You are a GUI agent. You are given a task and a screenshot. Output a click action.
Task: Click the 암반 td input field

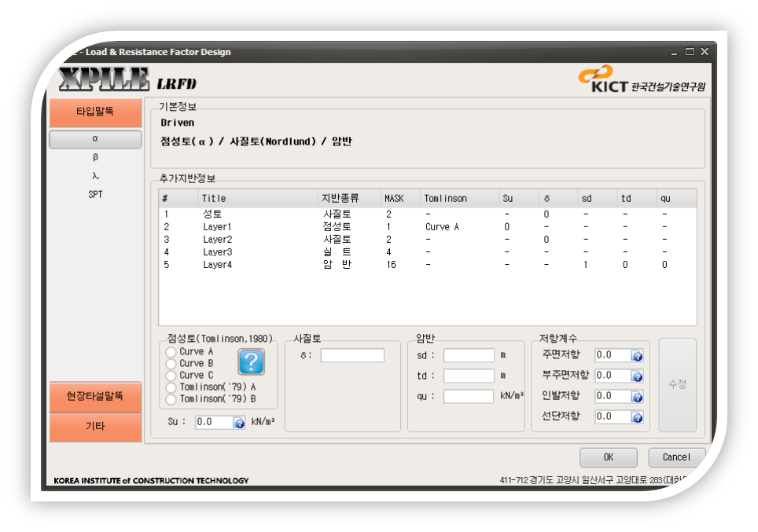[x=469, y=376]
